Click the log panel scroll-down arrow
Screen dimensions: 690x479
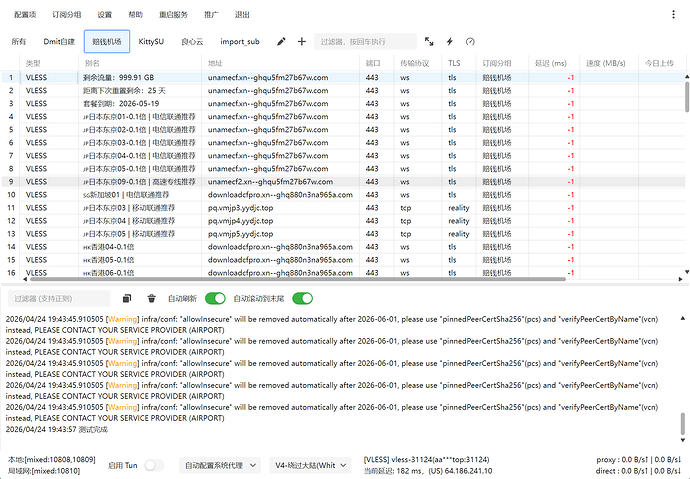[683, 440]
